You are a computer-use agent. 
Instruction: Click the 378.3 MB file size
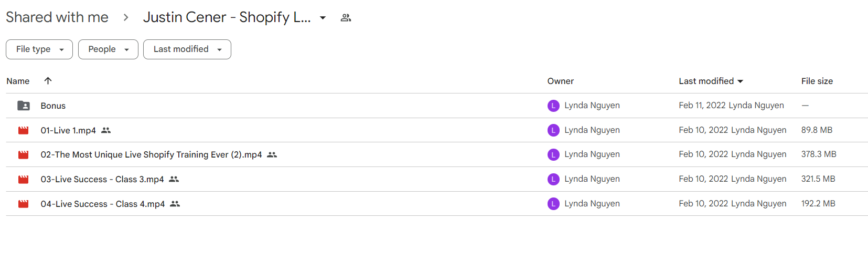819,154
